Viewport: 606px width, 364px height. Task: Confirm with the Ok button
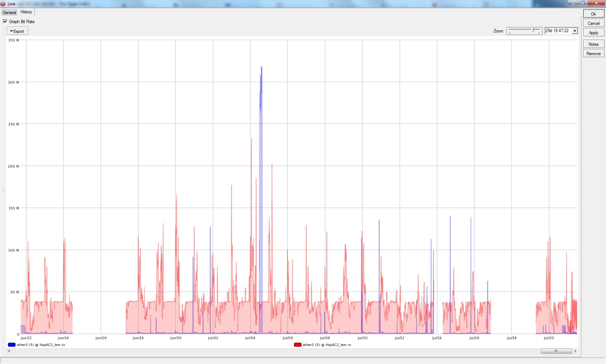(594, 14)
